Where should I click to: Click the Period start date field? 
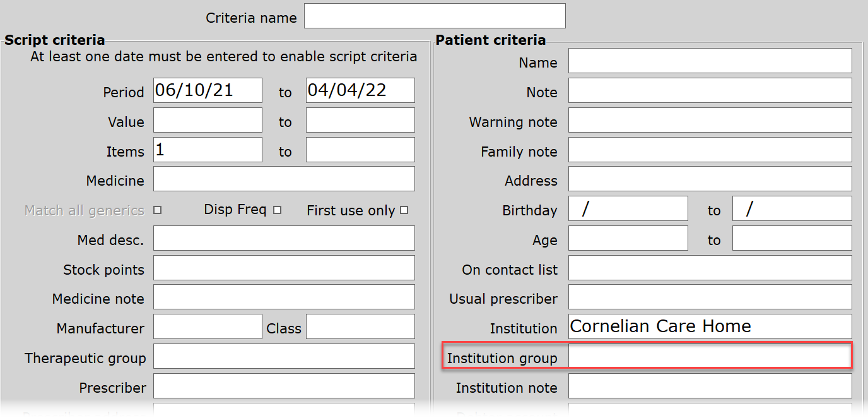[208, 90]
